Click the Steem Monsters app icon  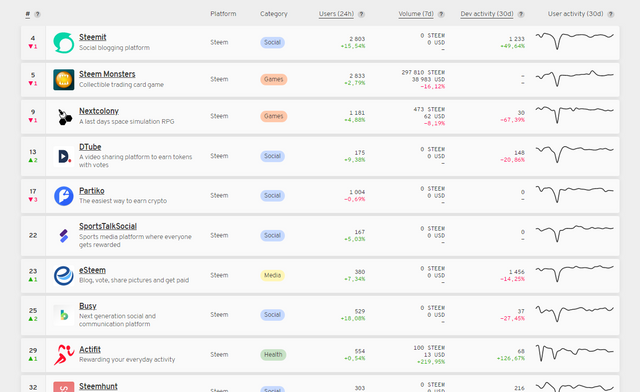(64, 80)
